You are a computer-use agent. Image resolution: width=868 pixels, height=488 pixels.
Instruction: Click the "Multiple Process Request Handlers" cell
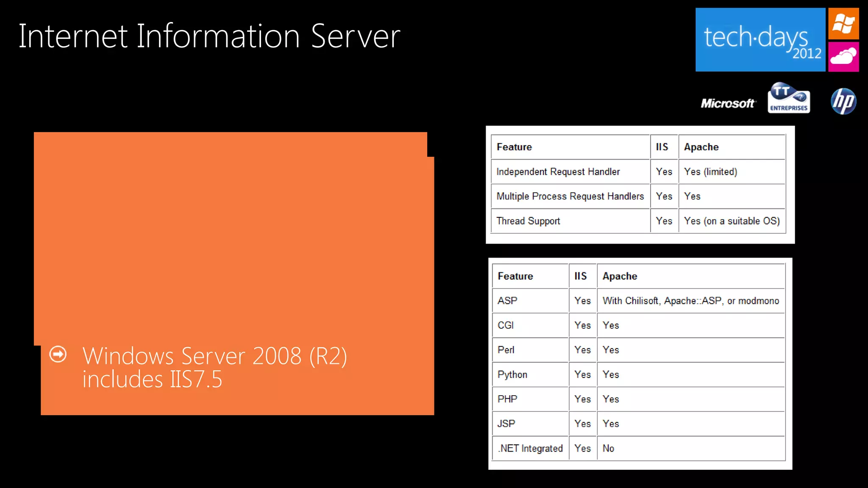pyautogui.click(x=570, y=196)
